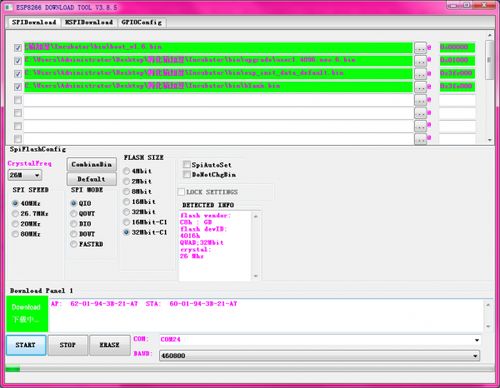Click the Default settings button
The image size is (500, 388).
click(92, 179)
